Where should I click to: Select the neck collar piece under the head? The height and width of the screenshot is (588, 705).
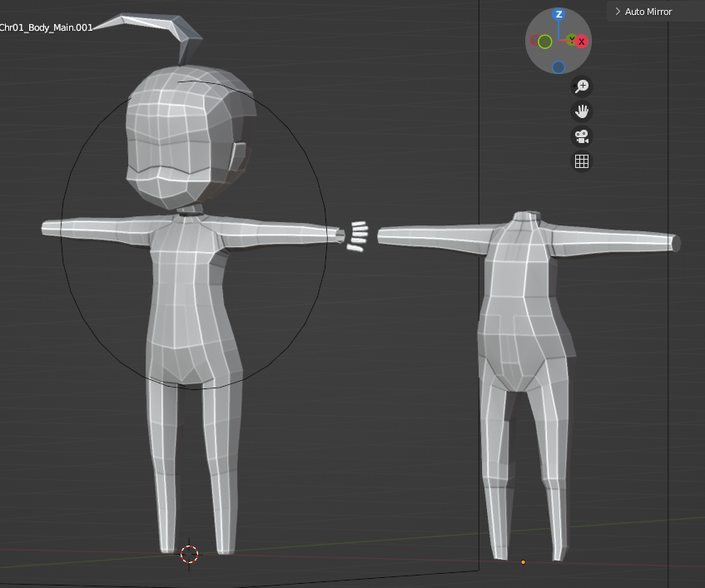coord(192,212)
